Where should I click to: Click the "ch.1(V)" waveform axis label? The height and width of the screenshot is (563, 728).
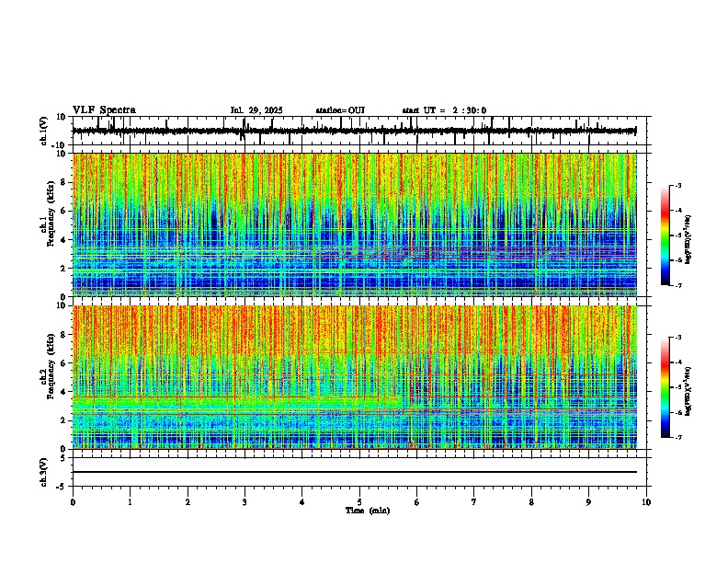click(44, 131)
